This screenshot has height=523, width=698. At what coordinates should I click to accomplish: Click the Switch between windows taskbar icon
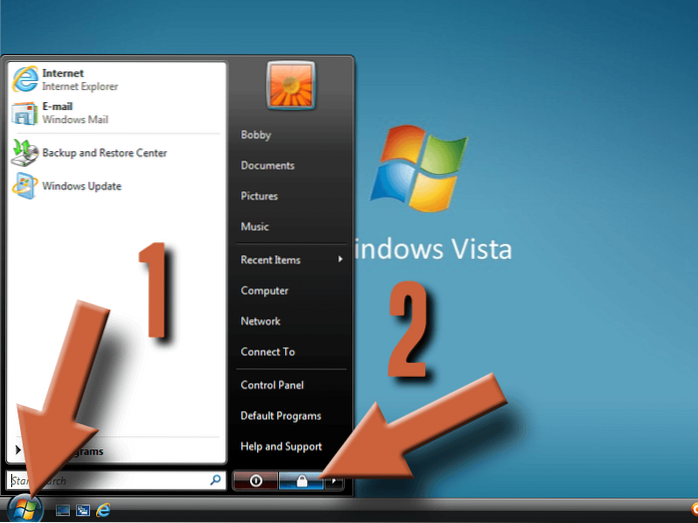point(82,510)
